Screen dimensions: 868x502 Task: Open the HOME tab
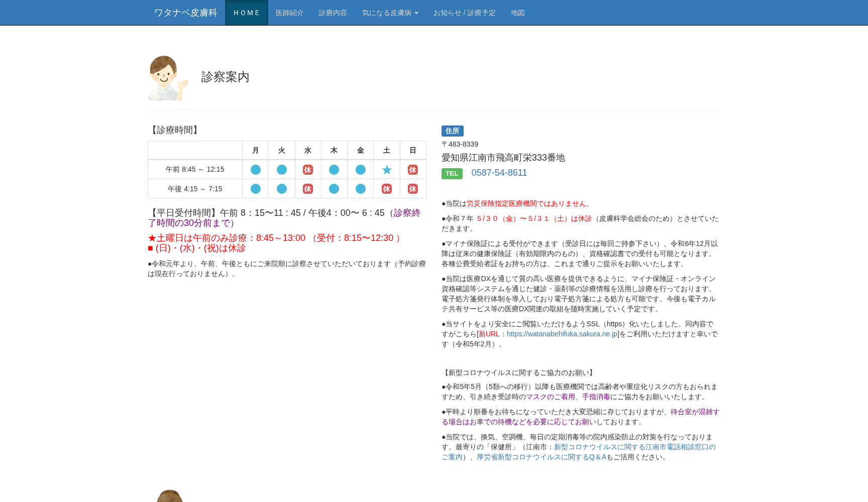246,13
